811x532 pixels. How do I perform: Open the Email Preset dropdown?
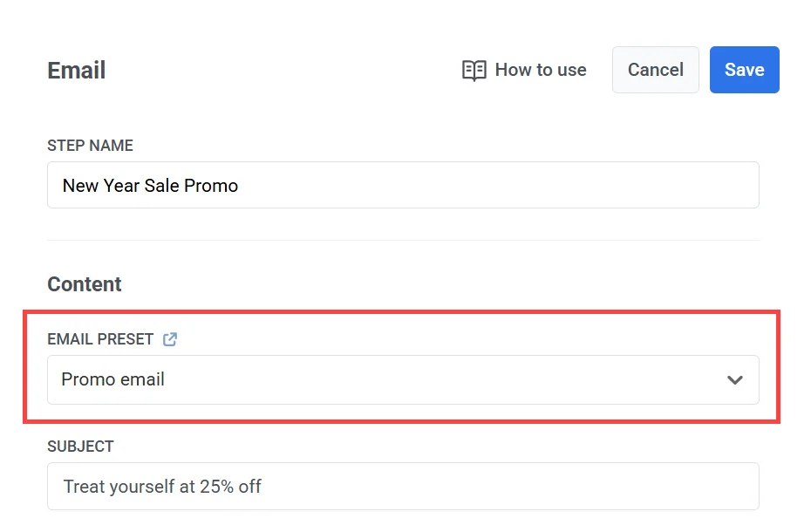[x=403, y=379]
